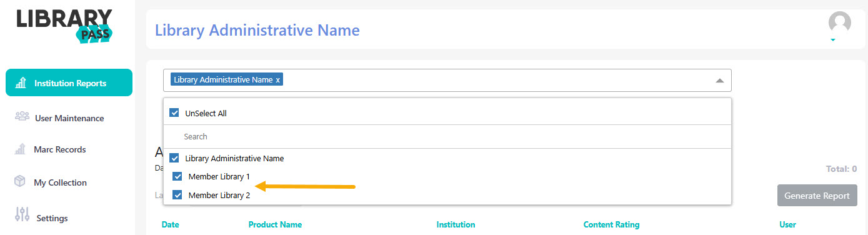Click the Settings sliders icon
The height and width of the screenshot is (235, 868).
[x=22, y=214]
